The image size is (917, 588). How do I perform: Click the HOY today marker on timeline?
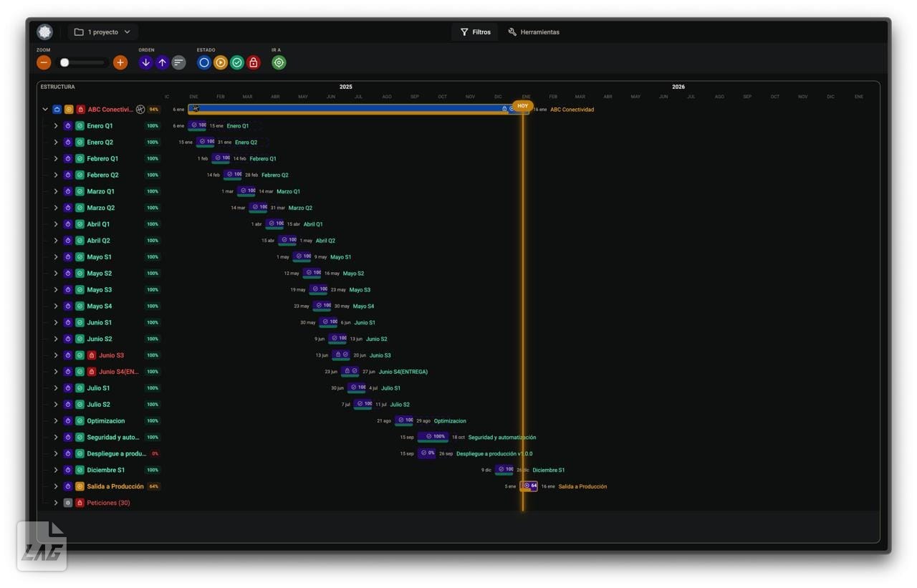(x=523, y=105)
